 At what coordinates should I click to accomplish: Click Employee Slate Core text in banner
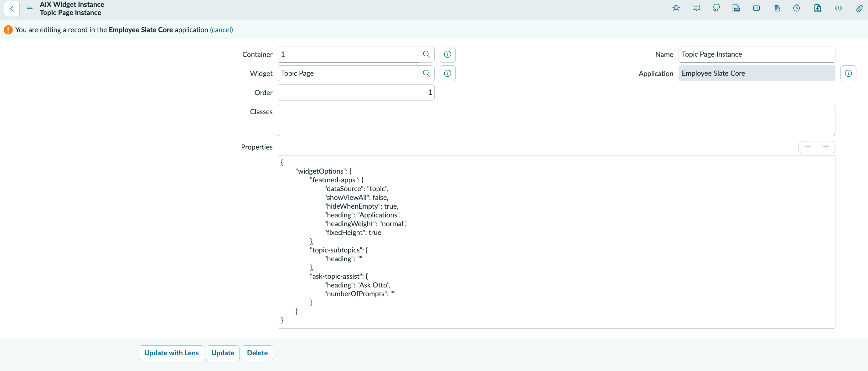141,30
